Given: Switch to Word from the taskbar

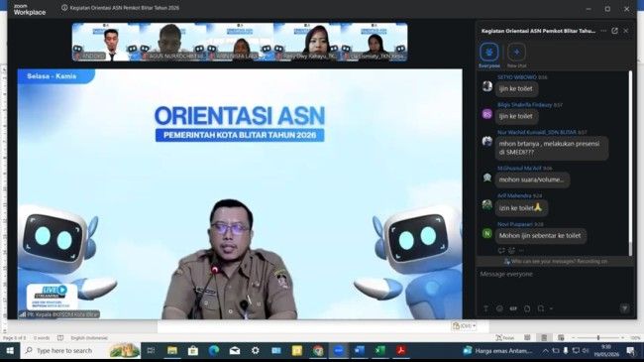Looking at the screenshot, I should pos(360,351).
